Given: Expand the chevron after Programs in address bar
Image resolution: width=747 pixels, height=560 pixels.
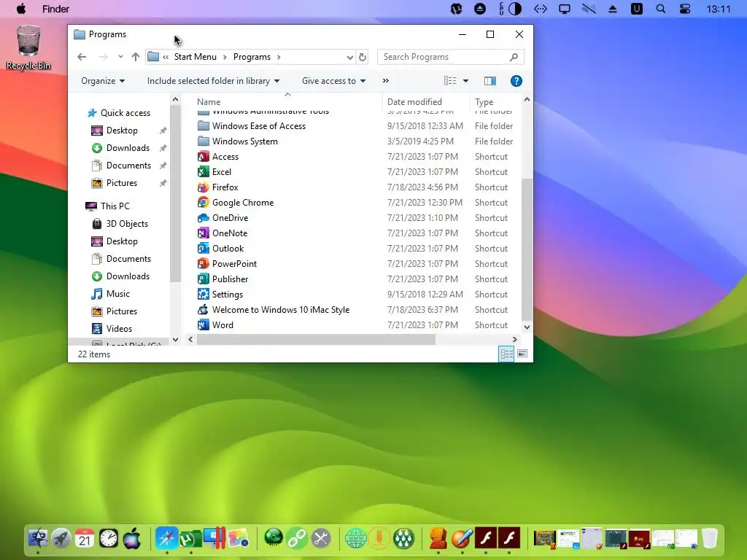Looking at the screenshot, I should (x=279, y=57).
